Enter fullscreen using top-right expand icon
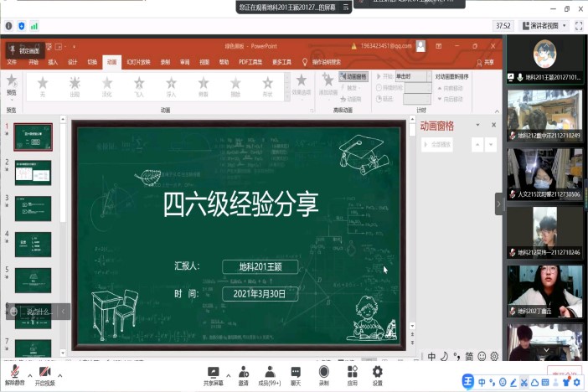Screen dimensions: 588x392 [x=579, y=26]
